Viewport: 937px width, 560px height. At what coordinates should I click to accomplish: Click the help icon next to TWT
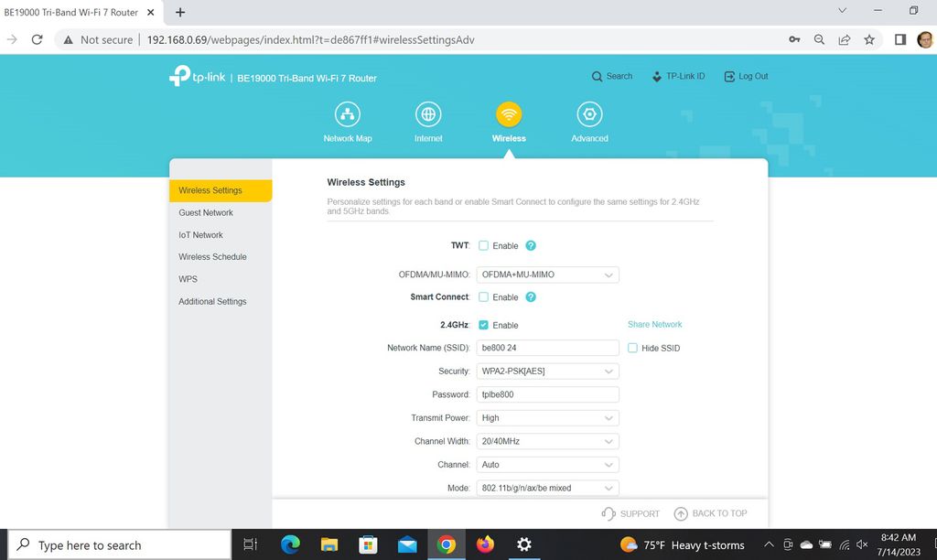531,245
